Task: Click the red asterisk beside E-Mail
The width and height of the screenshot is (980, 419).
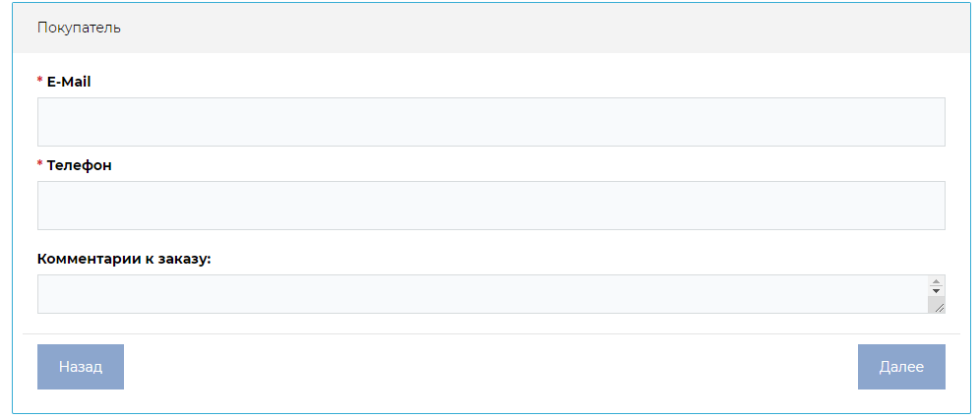Action: (x=40, y=82)
